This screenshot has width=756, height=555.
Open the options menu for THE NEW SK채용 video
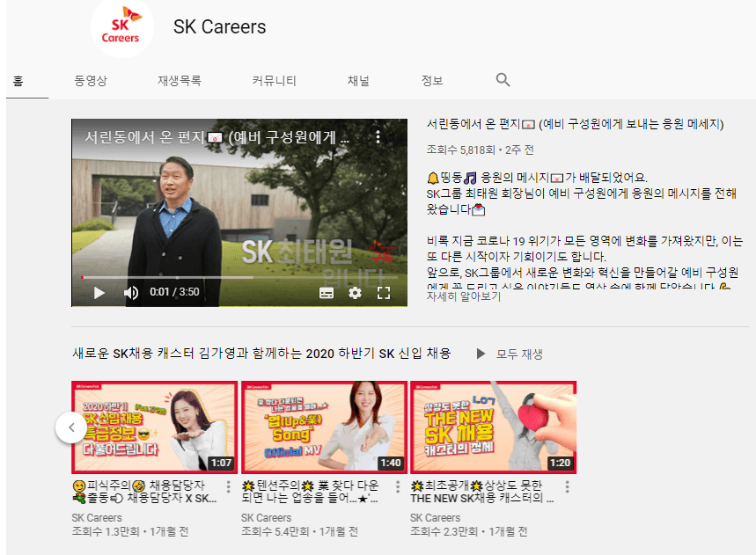tap(567, 486)
